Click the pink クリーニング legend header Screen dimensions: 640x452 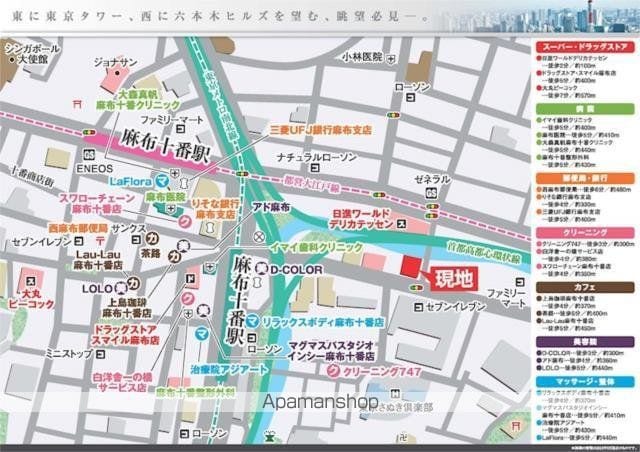(x=585, y=232)
